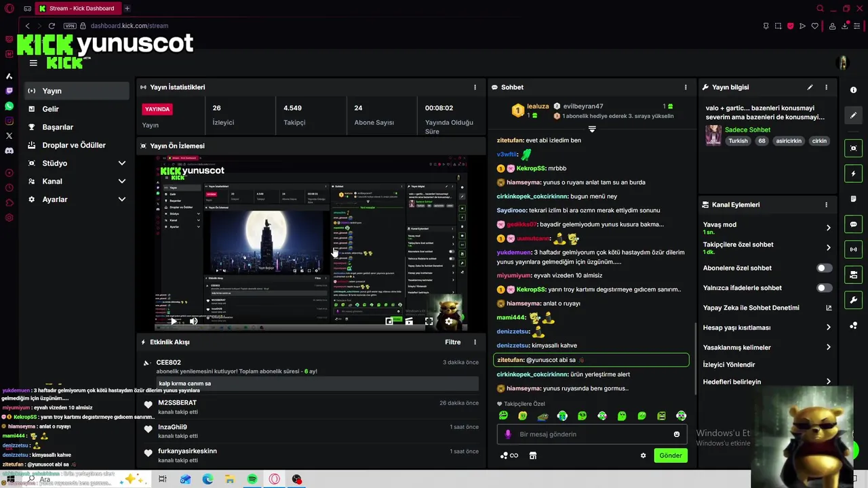Viewport: 868px width, 488px height.
Task: Toggle Abonelere özel sohbet switch
Action: tap(824, 268)
